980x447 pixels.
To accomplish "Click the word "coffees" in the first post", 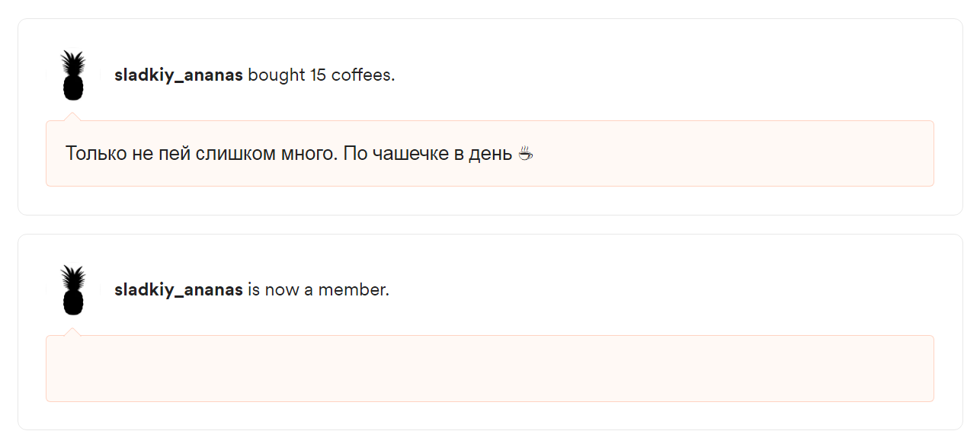I will pyautogui.click(x=360, y=75).
